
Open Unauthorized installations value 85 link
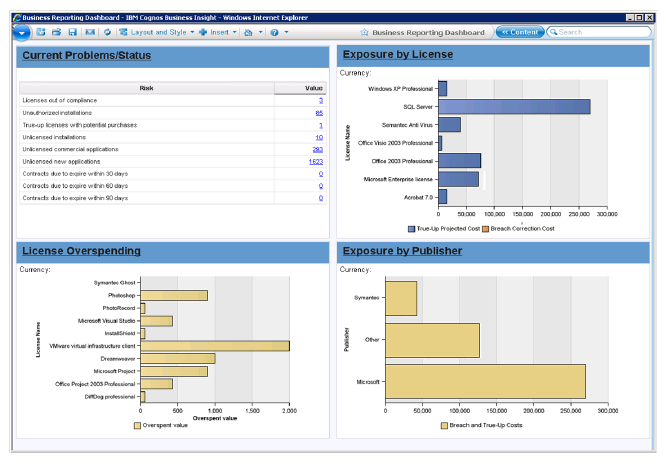(318, 113)
